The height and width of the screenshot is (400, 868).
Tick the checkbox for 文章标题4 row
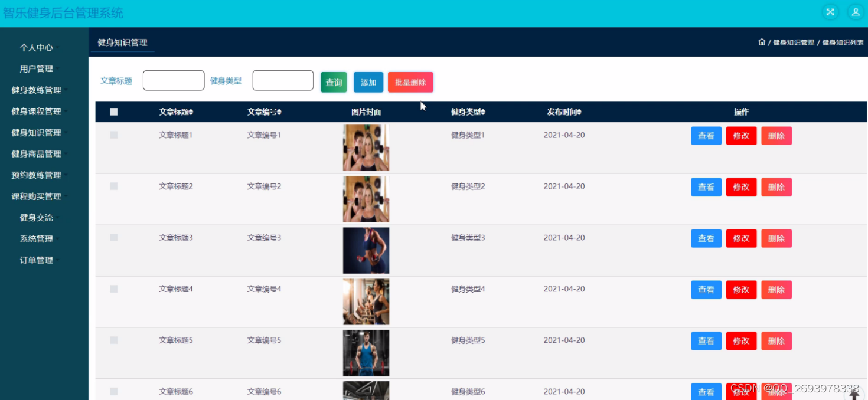click(114, 289)
